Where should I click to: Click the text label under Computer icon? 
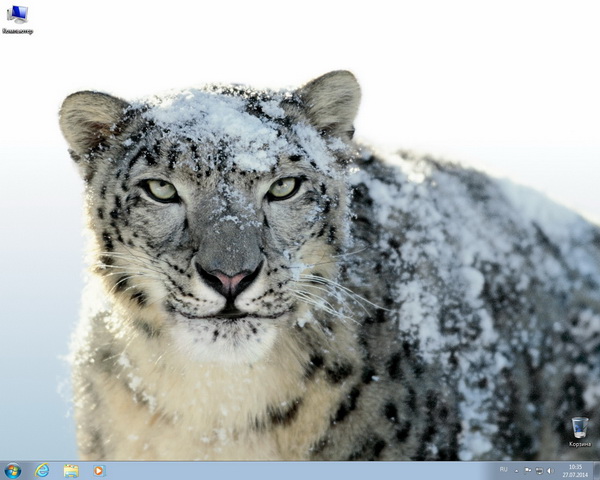click(17, 32)
